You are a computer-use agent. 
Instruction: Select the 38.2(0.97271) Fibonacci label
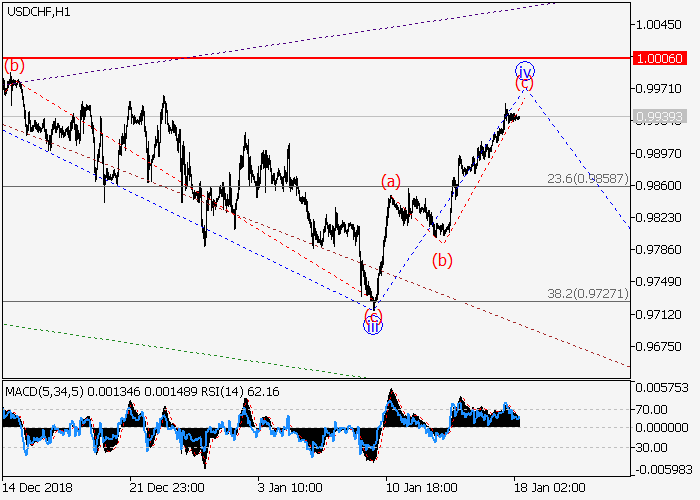tap(587, 294)
